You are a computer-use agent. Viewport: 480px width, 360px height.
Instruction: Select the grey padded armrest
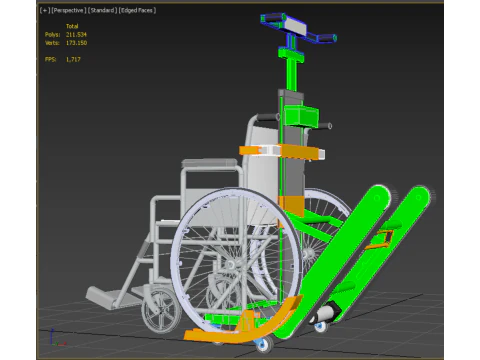209,163
